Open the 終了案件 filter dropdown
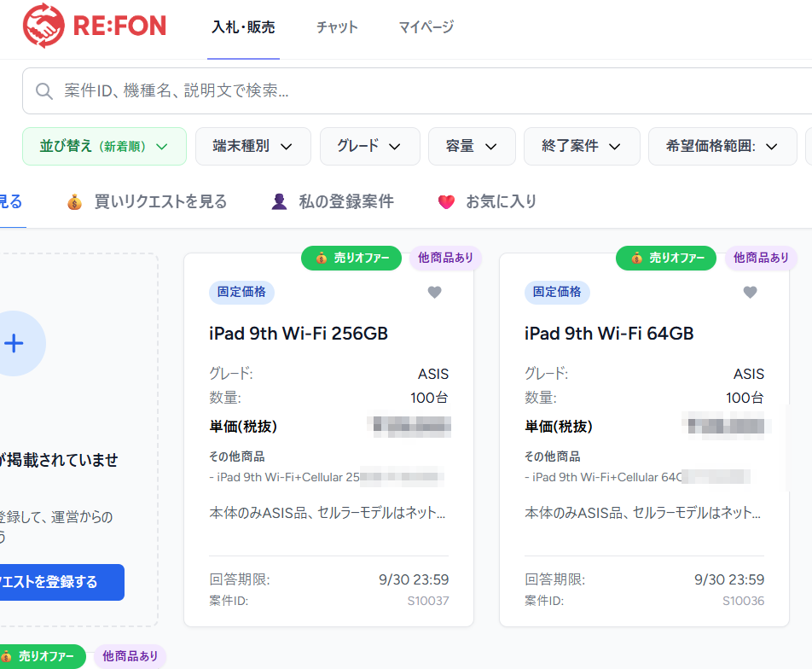Image resolution: width=812 pixels, height=669 pixels. tap(582, 146)
